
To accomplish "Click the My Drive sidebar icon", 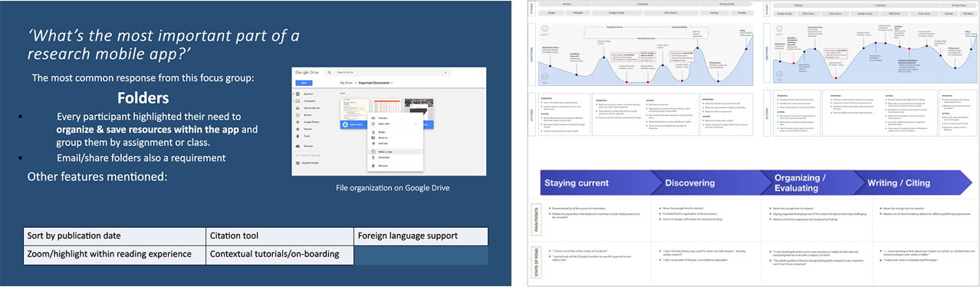I will (298, 94).
